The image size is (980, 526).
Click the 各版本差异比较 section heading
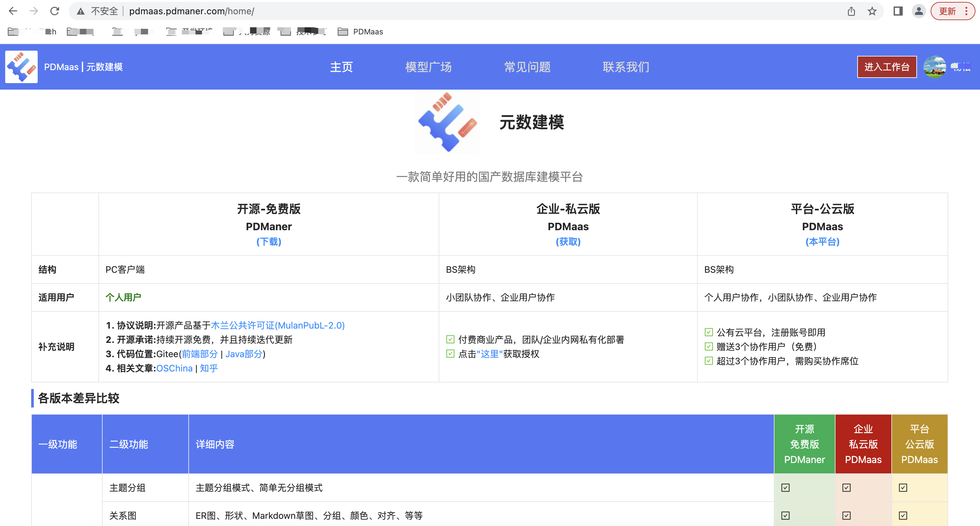(x=79, y=398)
